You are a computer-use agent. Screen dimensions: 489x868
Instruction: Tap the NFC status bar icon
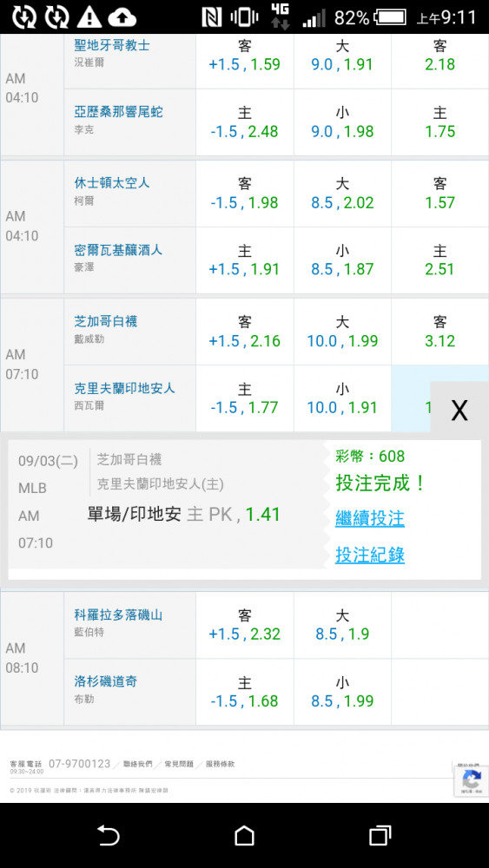(212, 17)
